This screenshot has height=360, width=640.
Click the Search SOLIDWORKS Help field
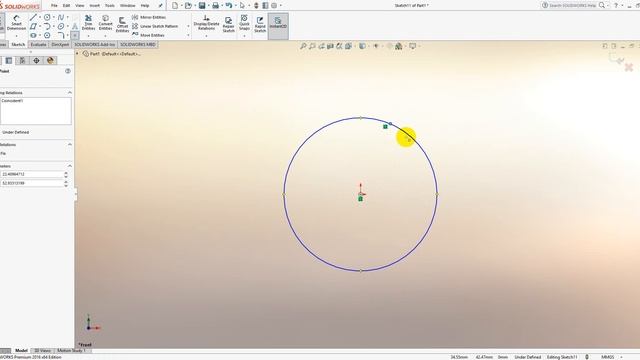(x=573, y=5)
